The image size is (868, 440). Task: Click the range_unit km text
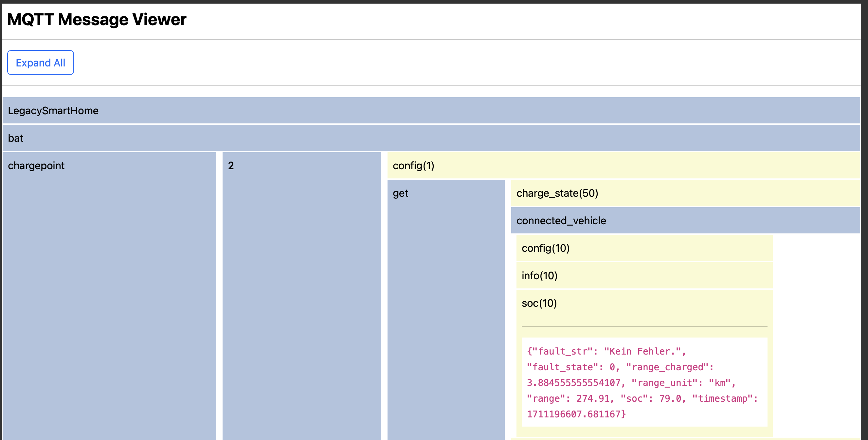(682, 383)
